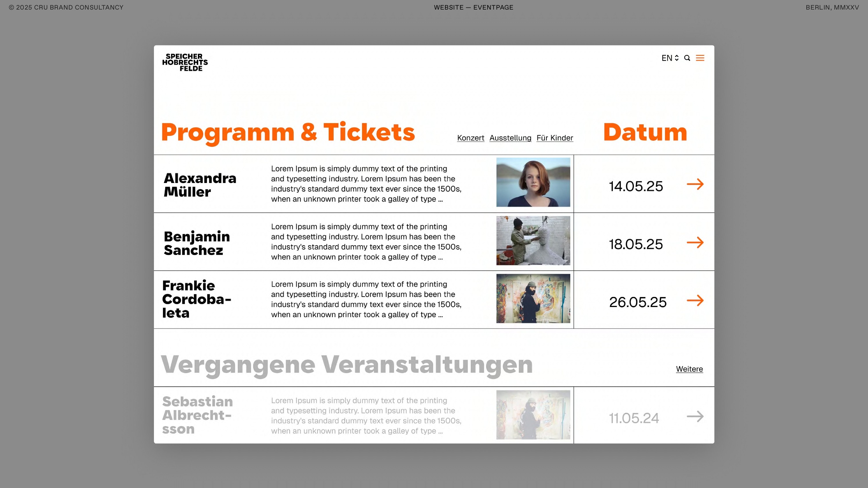Click gray arrow next to 11.05.24
The width and height of the screenshot is (868, 488).
pyautogui.click(x=695, y=417)
